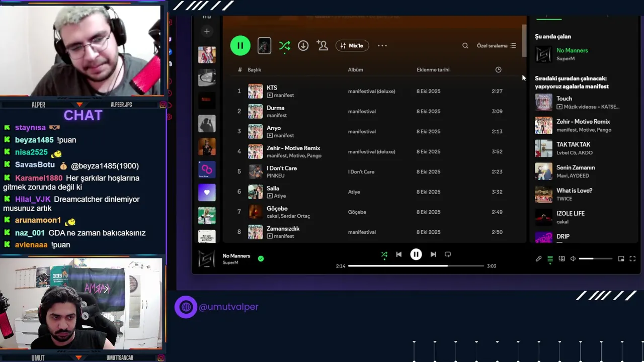The width and height of the screenshot is (644, 362).
Task: Click the No Manners album art in player bar
Action: [x=207, y=259]
